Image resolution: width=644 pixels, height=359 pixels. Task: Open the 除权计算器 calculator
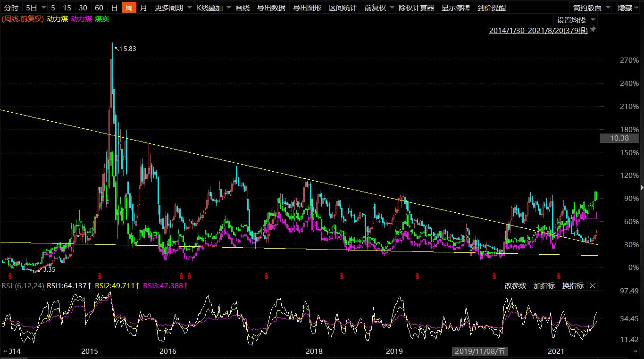[x=417, y=8]
